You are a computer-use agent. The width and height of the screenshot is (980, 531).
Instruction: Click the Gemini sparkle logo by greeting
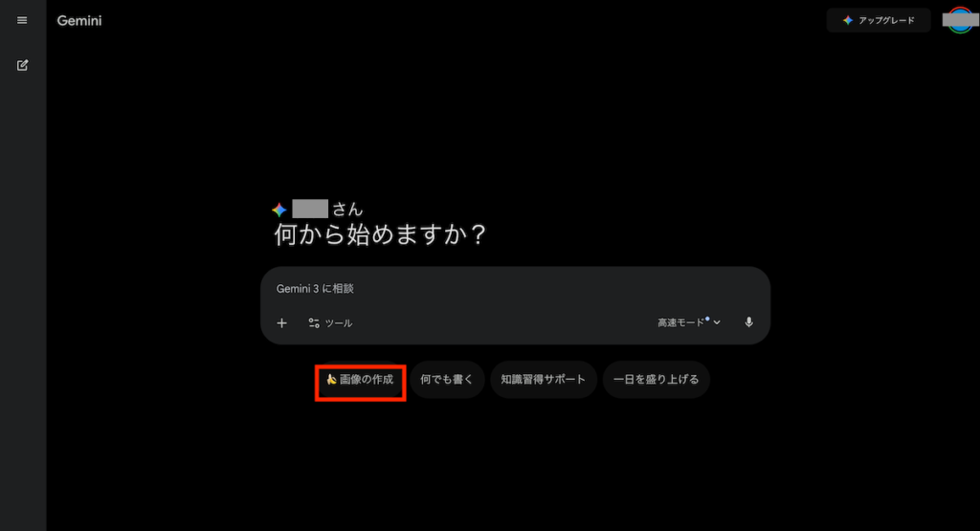pos(279,210)
